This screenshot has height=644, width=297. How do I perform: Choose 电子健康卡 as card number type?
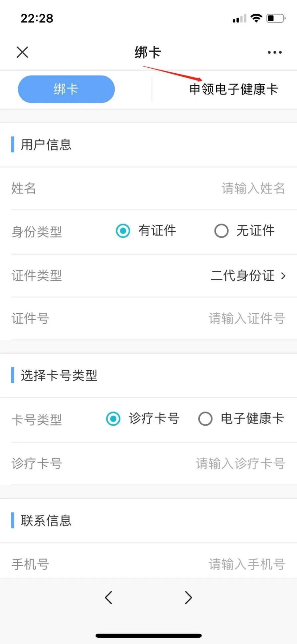coord(205,419)
